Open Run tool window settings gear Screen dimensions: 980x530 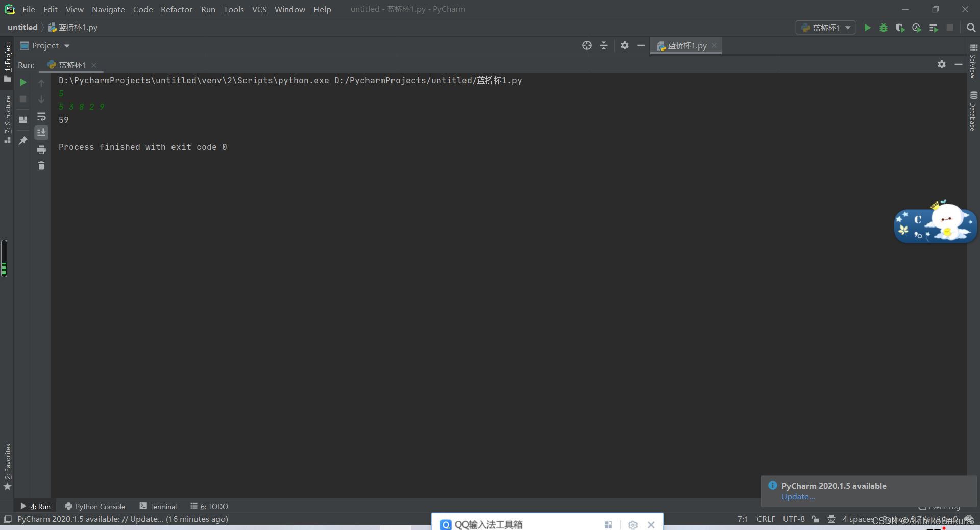click(941, 65)
